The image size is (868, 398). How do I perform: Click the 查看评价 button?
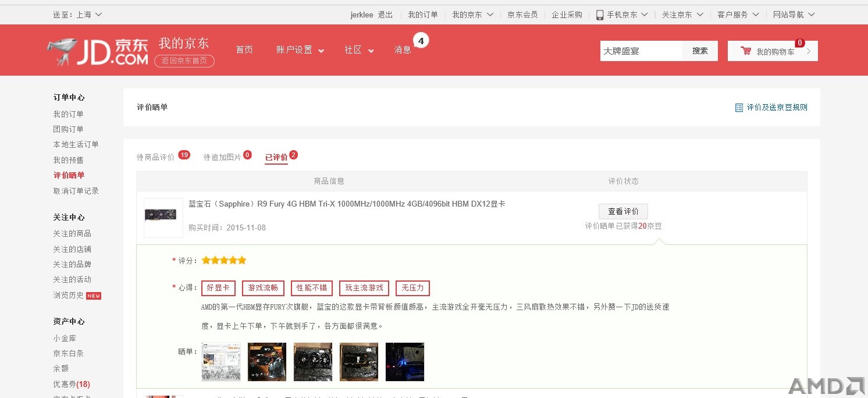point(623,211)
